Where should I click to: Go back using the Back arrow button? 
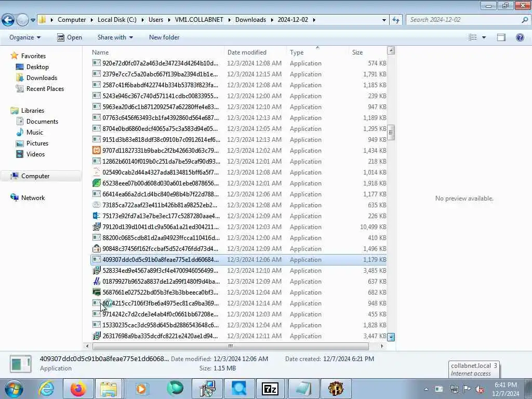pos(8,20)
